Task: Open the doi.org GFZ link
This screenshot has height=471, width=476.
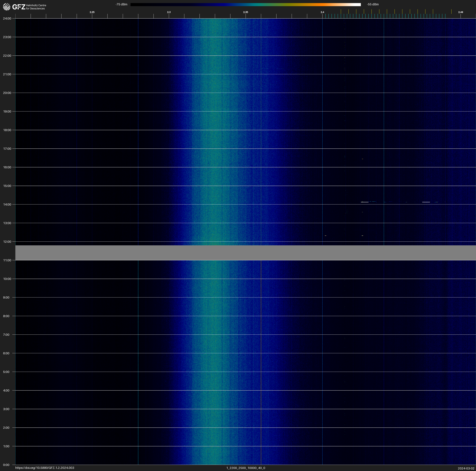Action: 45,468
